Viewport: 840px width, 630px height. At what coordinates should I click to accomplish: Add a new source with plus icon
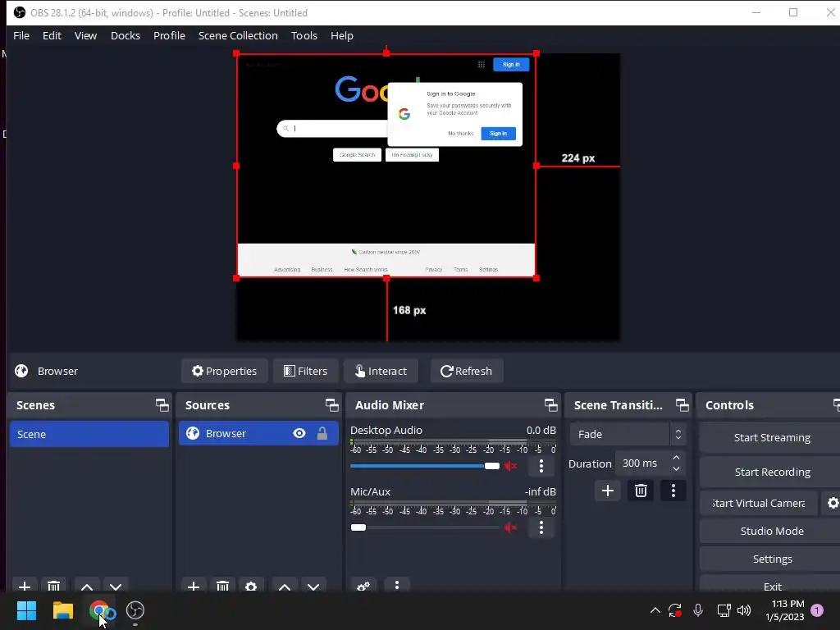[x=194, y=586]
